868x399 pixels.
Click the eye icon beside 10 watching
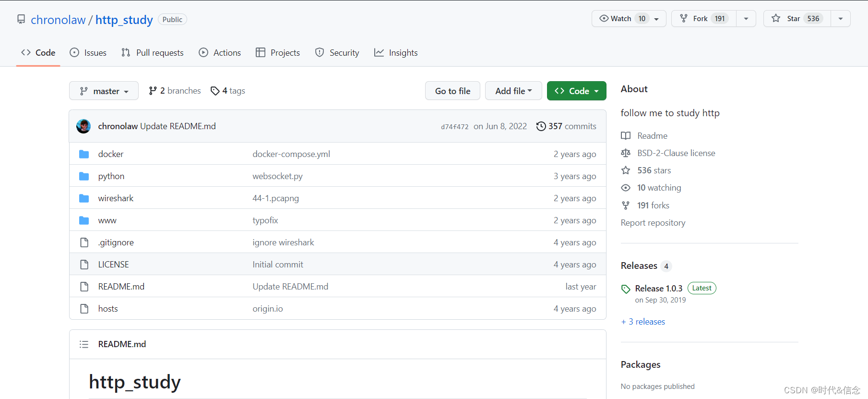626,188
